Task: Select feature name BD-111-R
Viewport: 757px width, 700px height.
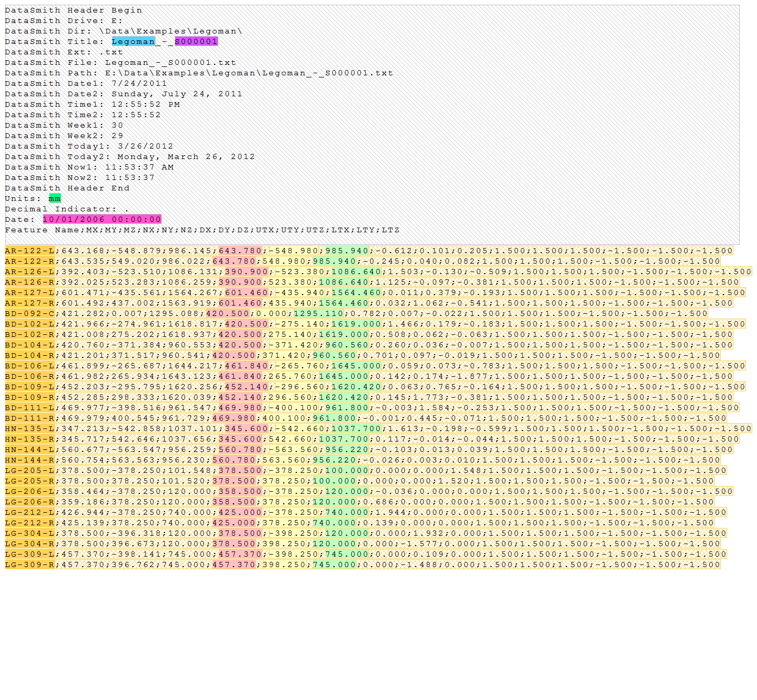Action: coord(30,418)
